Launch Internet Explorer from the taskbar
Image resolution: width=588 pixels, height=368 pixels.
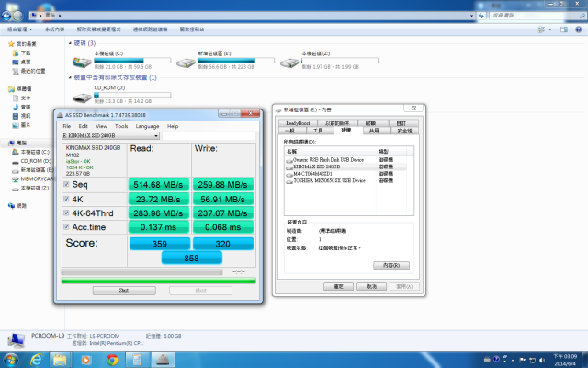tap(36, 360)
